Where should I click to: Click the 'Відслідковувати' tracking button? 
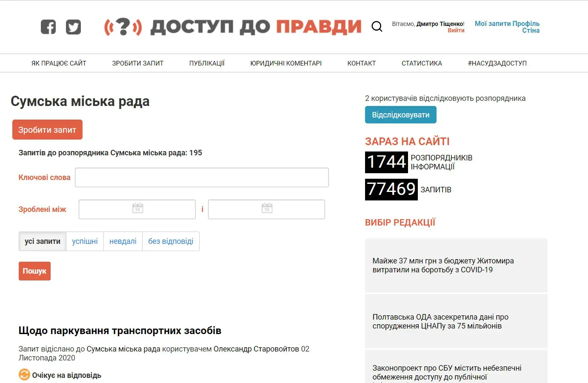400,114
